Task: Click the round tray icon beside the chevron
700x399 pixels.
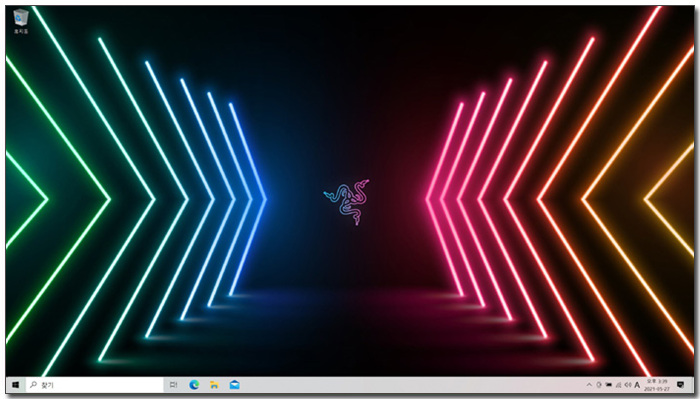Action: (x=599, y=385)
